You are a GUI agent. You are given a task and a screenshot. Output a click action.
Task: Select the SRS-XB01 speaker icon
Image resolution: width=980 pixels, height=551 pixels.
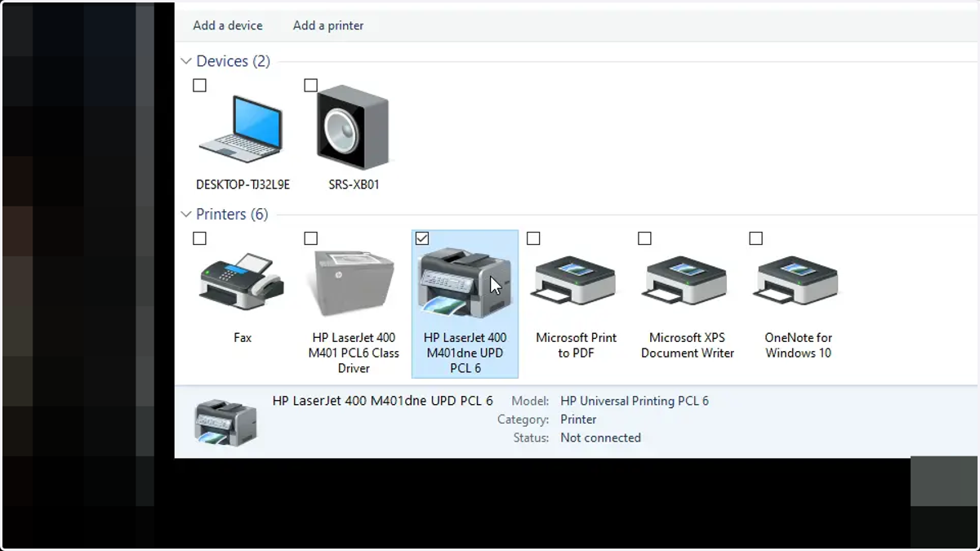353,127
